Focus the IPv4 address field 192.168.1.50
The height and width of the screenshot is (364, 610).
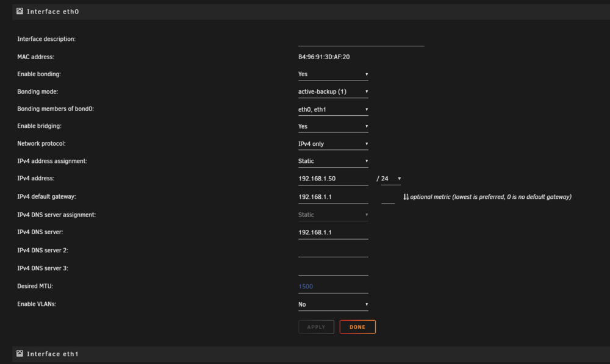pos(333,179)
